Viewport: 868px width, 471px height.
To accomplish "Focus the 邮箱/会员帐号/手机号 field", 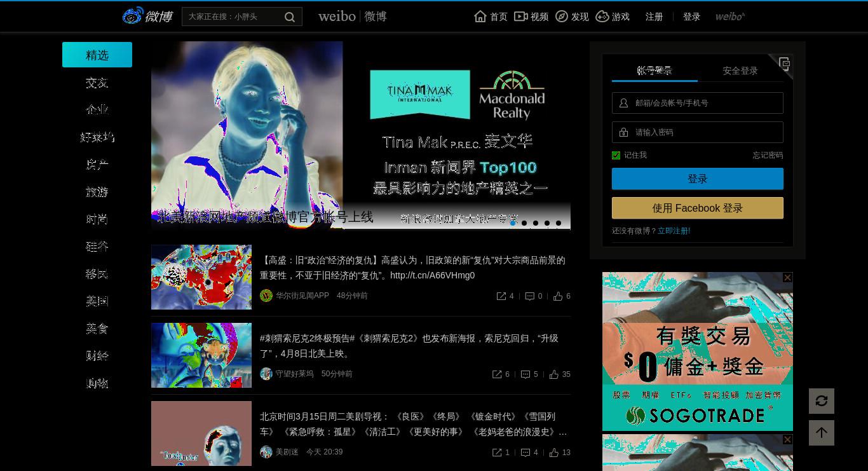I will click(698, 103).
